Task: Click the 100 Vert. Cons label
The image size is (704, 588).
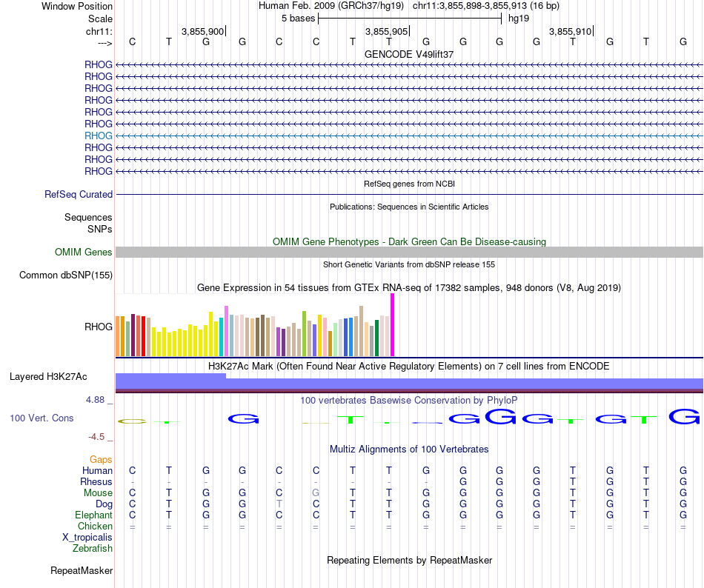Action: point(41,418)
